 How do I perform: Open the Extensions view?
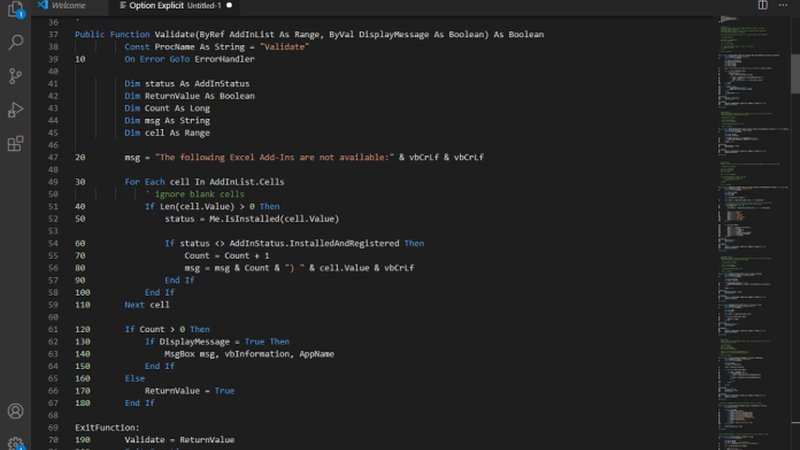pyautogui.click(x=15, y=143)
